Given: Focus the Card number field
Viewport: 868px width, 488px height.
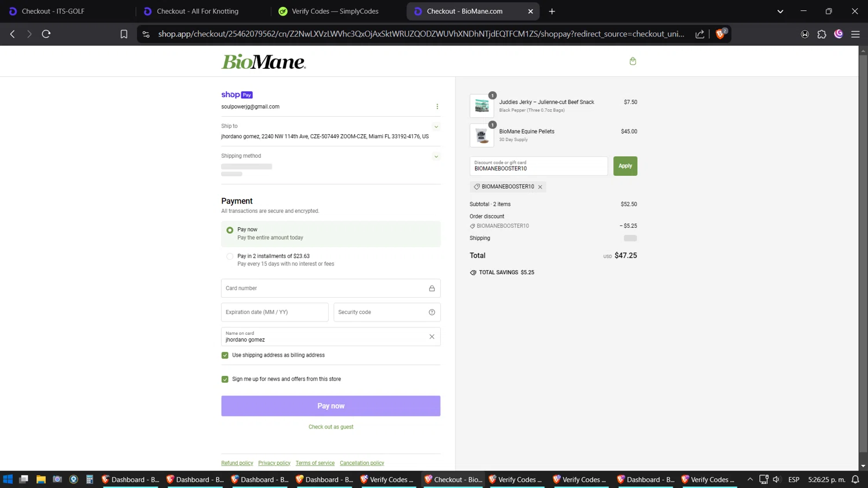Looking at the screenshot, I should tap(330, 289).
